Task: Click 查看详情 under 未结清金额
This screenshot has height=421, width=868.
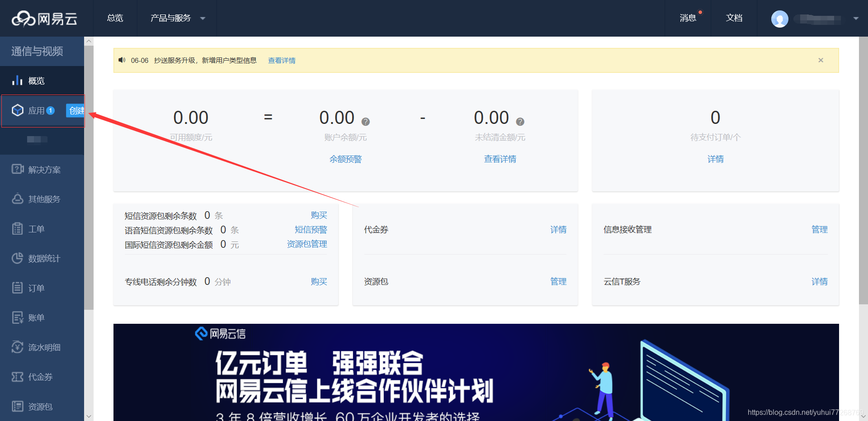Action: 500,159
